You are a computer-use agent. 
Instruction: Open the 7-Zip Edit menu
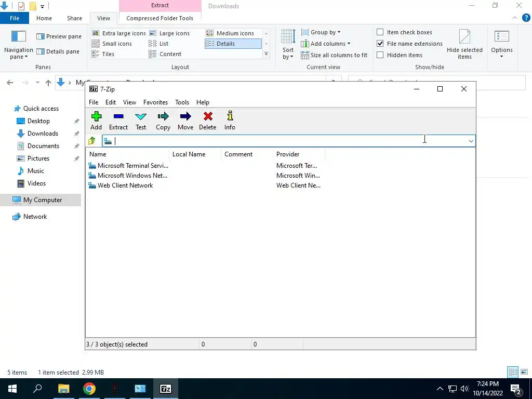click(x=111, y=102)
